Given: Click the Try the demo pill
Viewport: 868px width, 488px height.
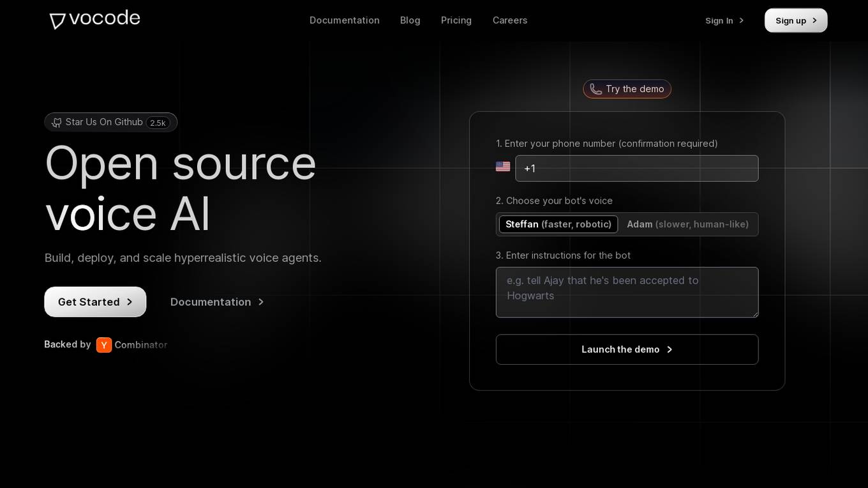Looking at the screenshot, I should tap(627, 89).
